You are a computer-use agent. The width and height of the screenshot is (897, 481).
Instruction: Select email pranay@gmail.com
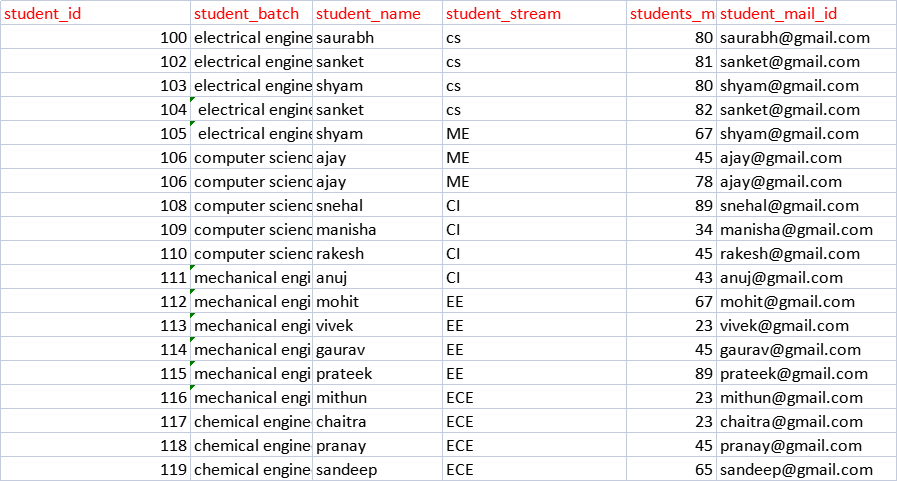[x=807, y=446]
